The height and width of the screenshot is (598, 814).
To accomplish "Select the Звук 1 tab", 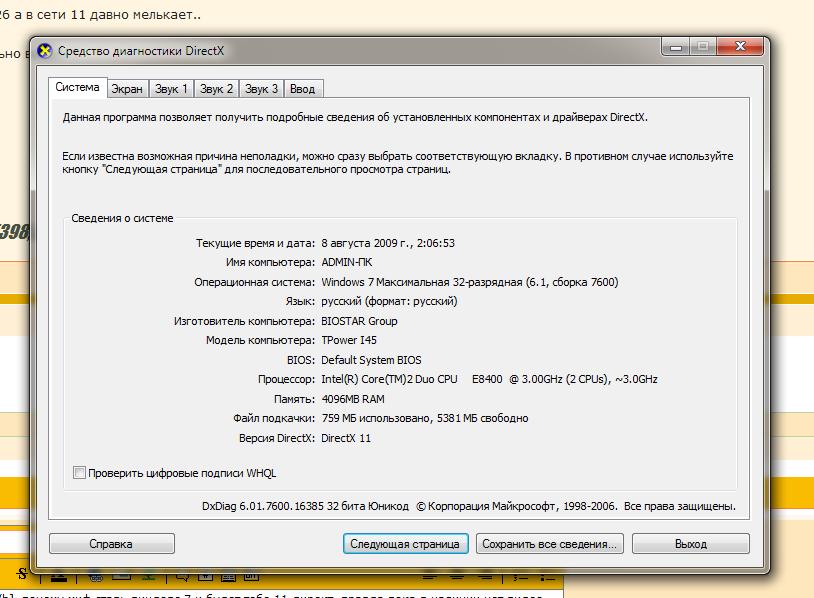I will tap(171, 89).
